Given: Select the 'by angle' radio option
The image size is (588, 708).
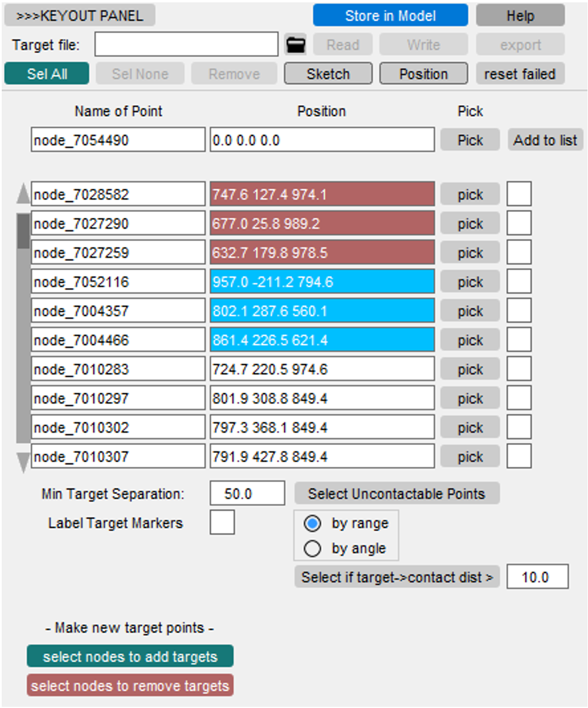Looking at the screenshot, I should point(312,548).
